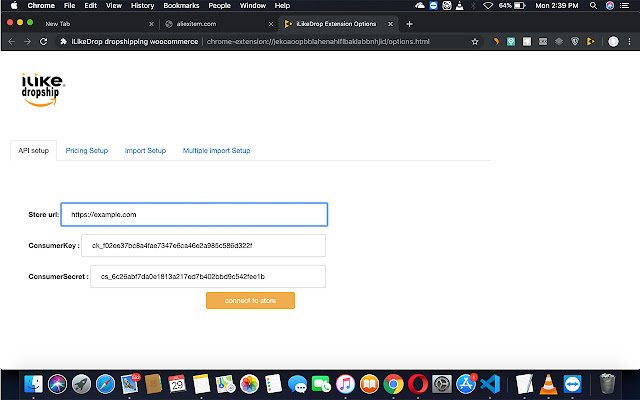Screen dimensions: 640x400
Task: Open the Chrome profile avatar icon
Action: [613, 42]
